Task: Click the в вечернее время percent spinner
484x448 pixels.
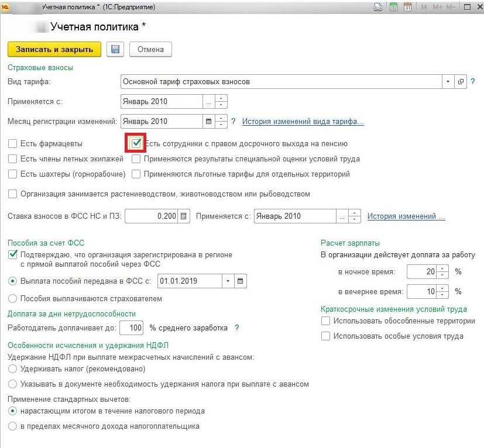Action: [x=442, y=292]
